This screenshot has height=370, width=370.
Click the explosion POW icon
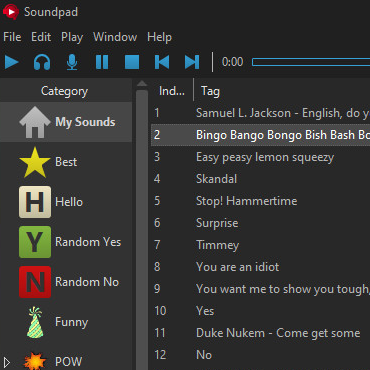pyautogui.click(x=35, y=361)
